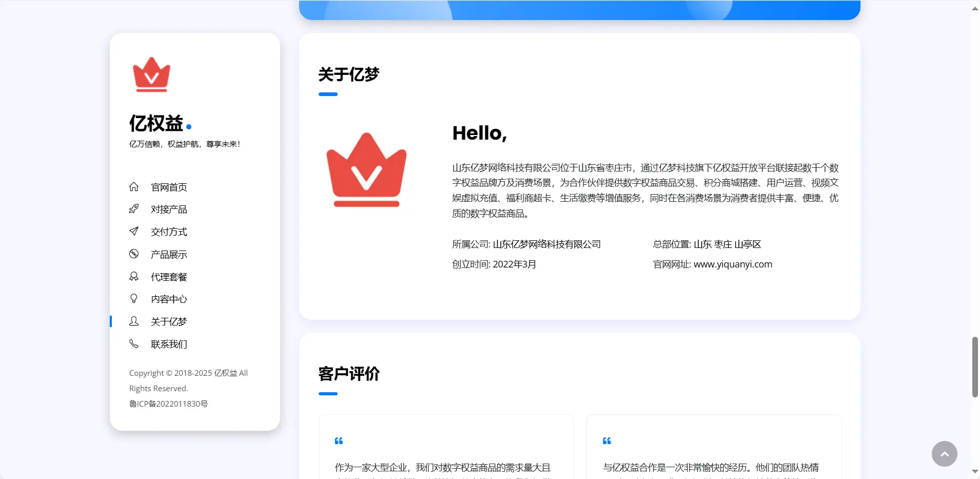
Task: Select the 代理套餐 people icon
Action: coord(134,276)
